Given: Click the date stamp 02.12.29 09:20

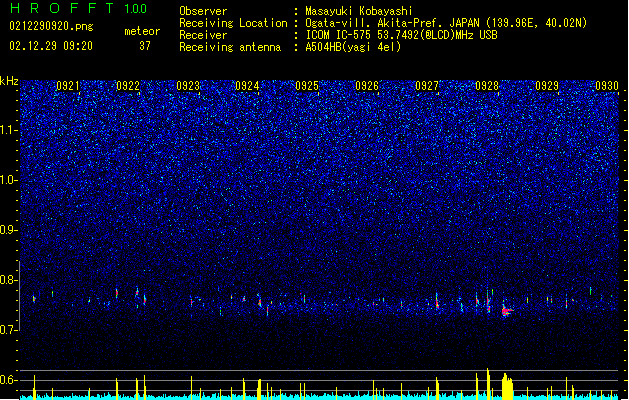Looking at the screenshot, I should point(51,46).
